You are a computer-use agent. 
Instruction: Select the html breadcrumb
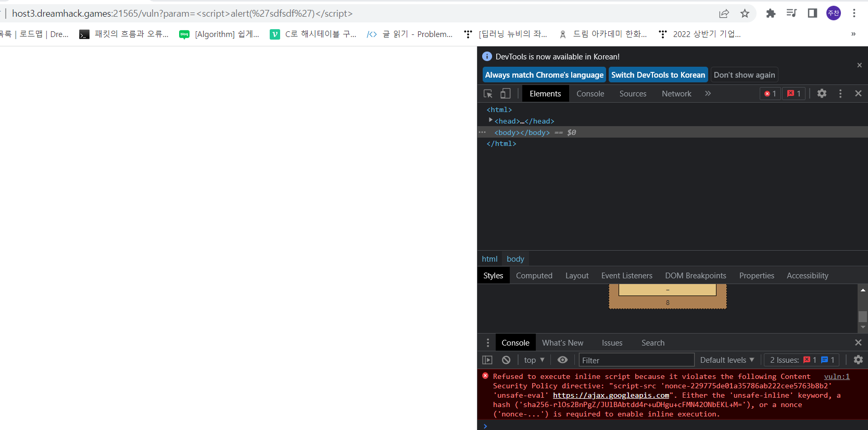[489, 259]
